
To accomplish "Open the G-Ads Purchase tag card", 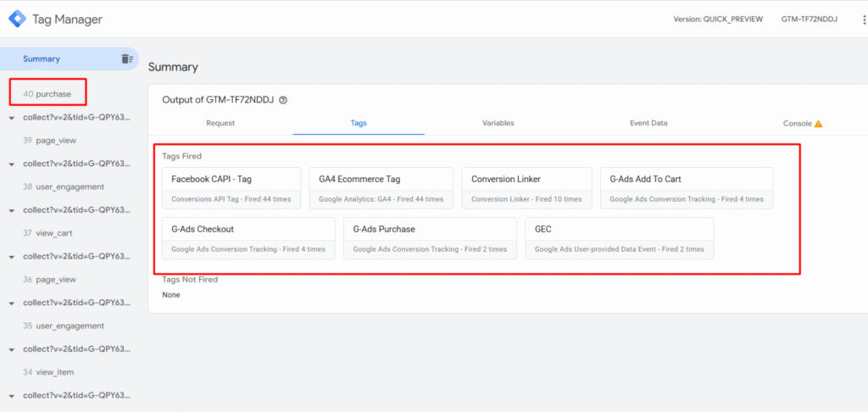I will tap(430, 238).
